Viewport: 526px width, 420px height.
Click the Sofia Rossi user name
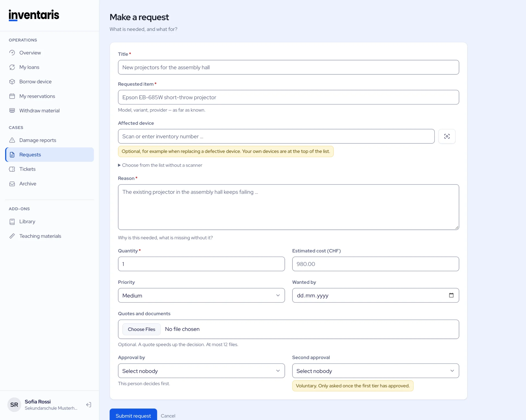(38, 402)
